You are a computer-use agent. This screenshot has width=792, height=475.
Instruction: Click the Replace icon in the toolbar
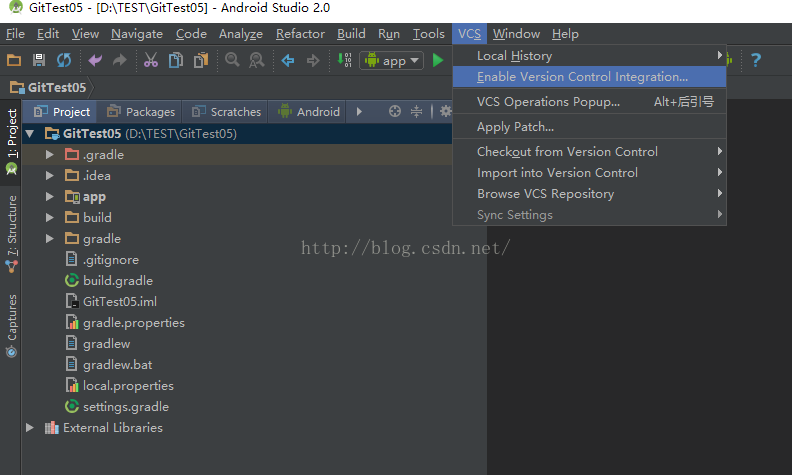click(x=257, y=60)
